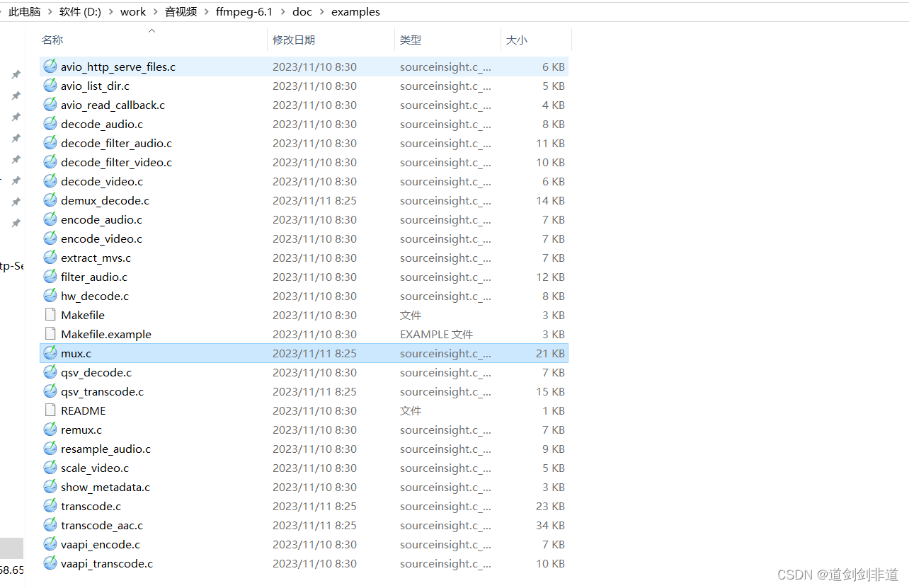The width and height of the screenshot is (909, 588).
Task: Click the avio_list_dir.c file icon
Action: pyautogui.click(x=50, y=86)
